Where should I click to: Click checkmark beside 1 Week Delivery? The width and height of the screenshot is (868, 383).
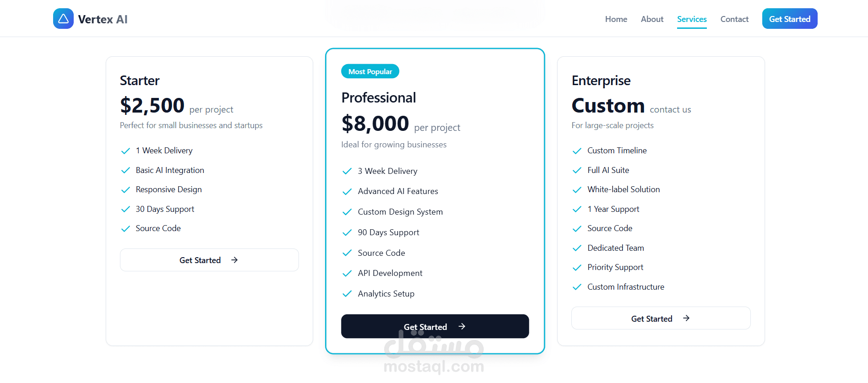[x=125, y=151]
